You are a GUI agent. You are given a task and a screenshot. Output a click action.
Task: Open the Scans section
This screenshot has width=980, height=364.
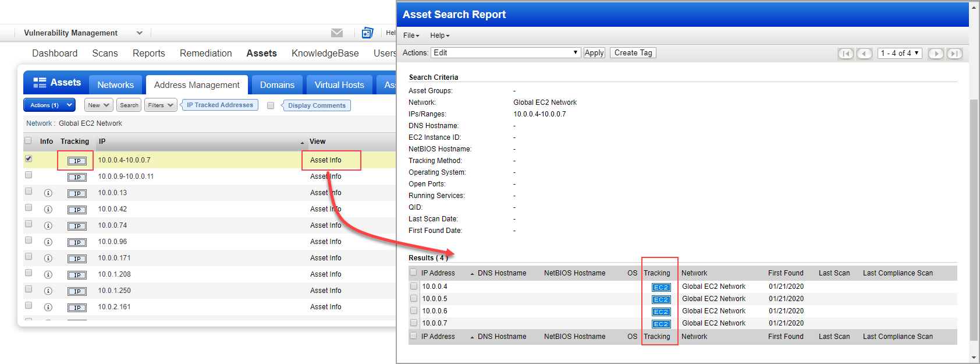(x=105, y=54)
